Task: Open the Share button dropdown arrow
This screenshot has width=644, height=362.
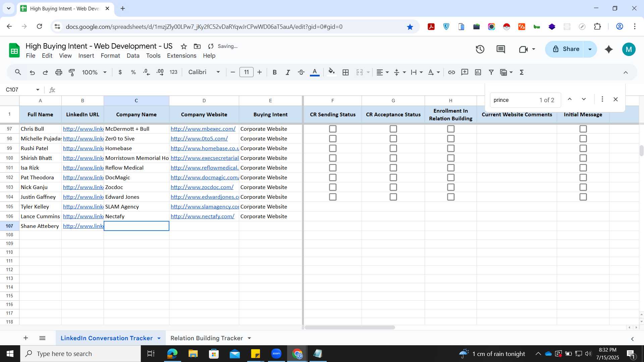Action: 590,49
